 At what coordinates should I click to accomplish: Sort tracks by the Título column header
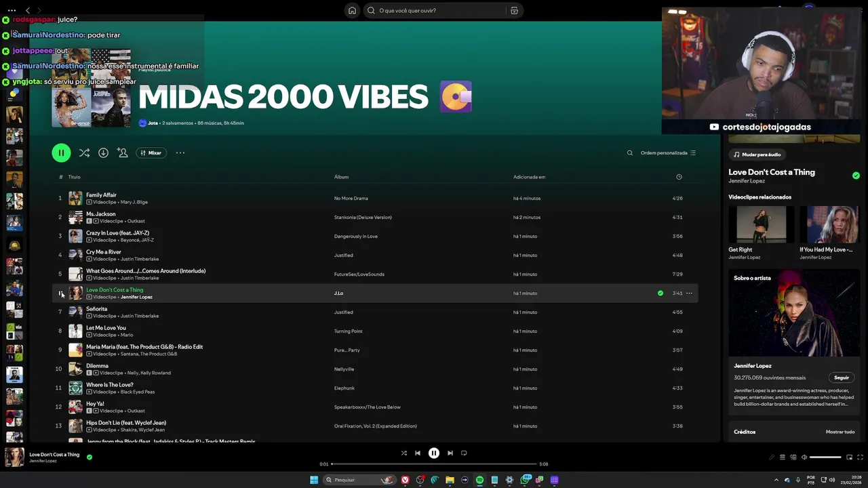[74, 177]
